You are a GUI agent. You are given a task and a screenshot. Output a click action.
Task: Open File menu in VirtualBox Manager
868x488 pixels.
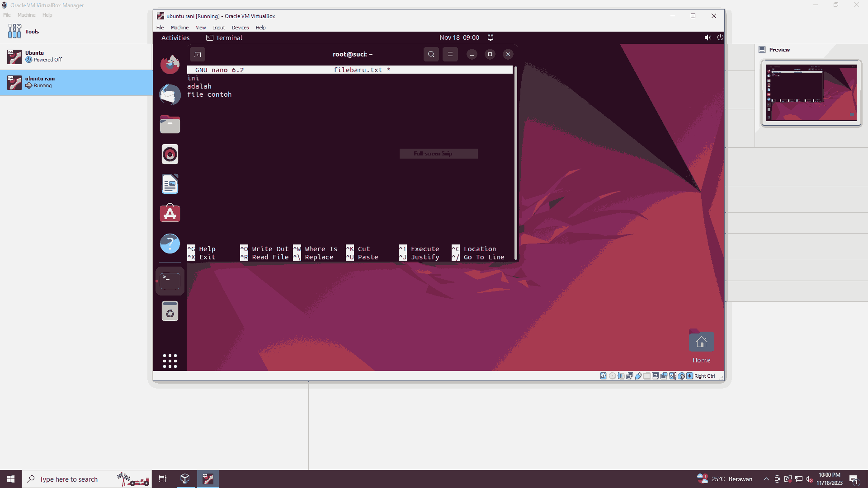[x=7, y=15]
